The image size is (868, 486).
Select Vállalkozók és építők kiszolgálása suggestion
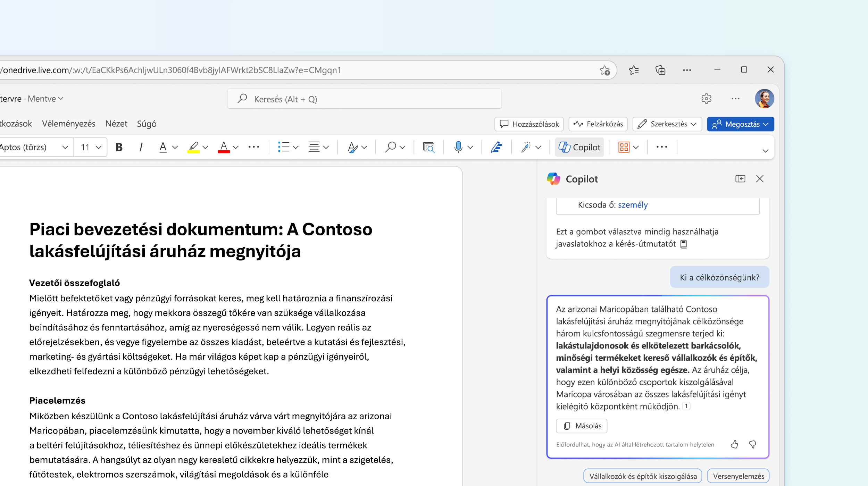point(643,476)
